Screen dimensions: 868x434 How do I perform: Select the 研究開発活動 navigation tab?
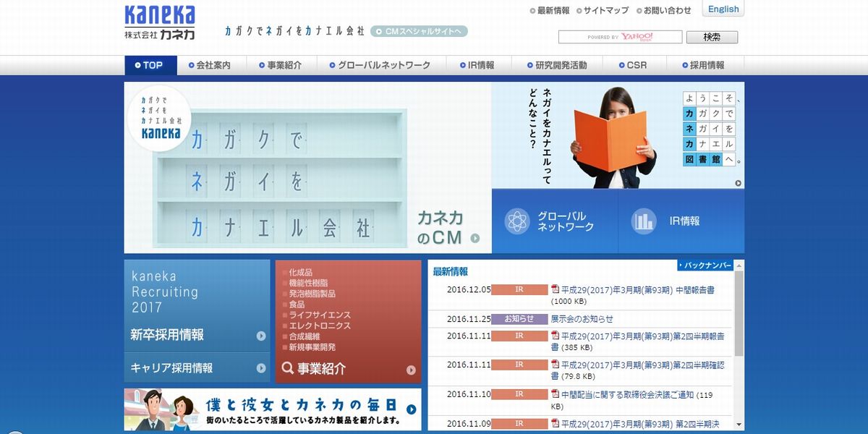[x=556, y=65]
